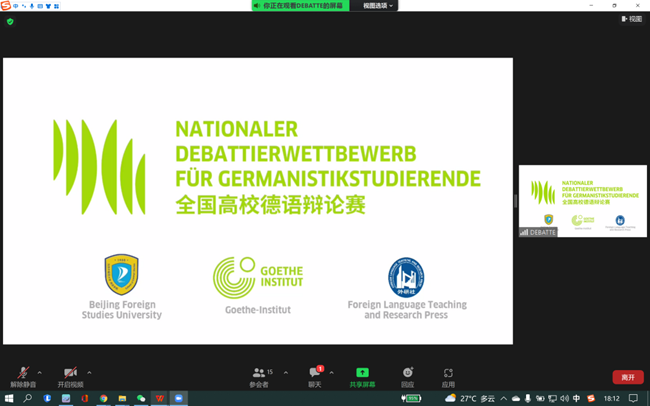Check the battery status icon in tray
The height and width of the screenshot is (406, 650).
click(411, 399)
